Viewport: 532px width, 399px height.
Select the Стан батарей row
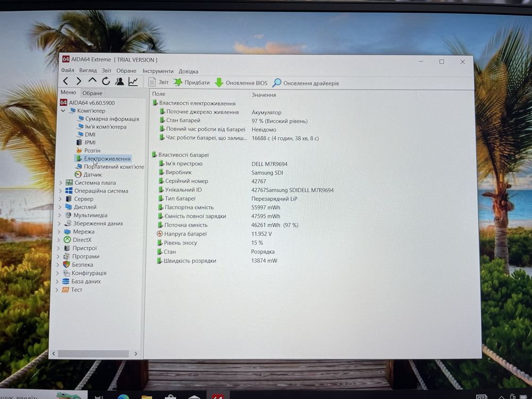[x=234, y=121]
